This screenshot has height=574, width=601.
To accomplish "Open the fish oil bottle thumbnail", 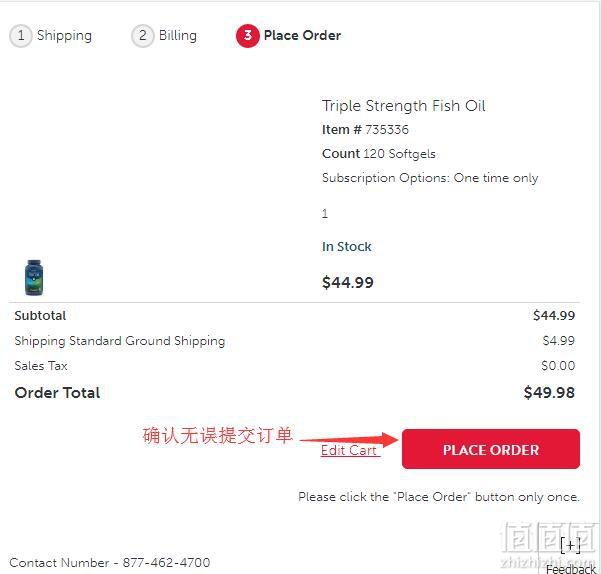I will pos(34,277).
